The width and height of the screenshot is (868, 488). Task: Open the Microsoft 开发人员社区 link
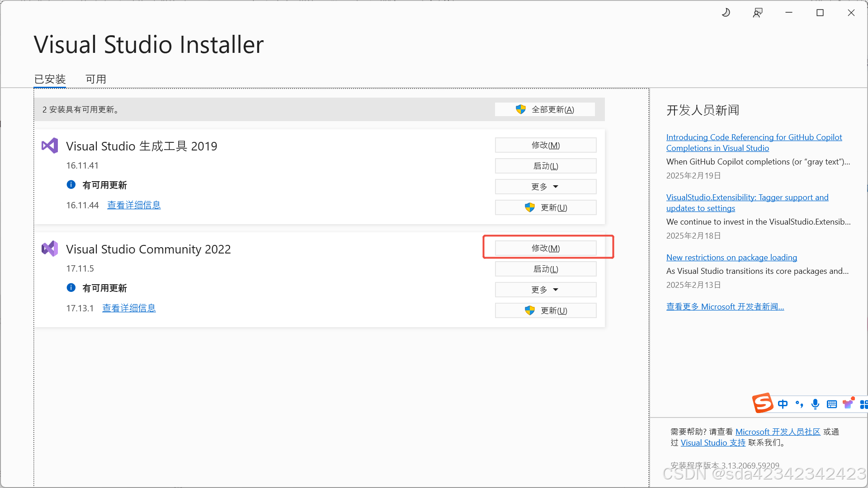778,432
